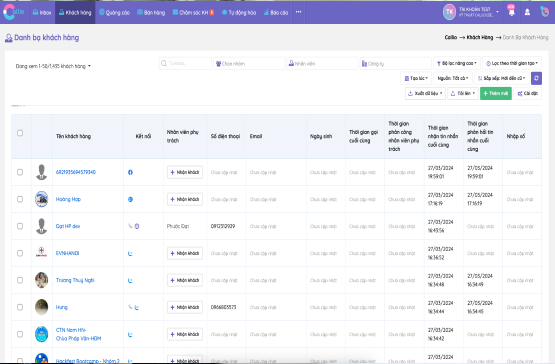Click Nhận khách button for EVNHANOI

point(185,253)
